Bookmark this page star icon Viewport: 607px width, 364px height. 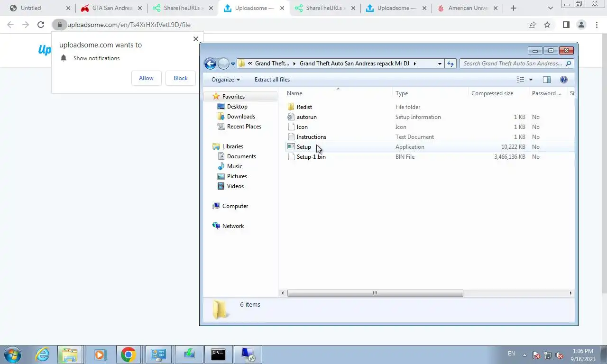tap(547, 25)
